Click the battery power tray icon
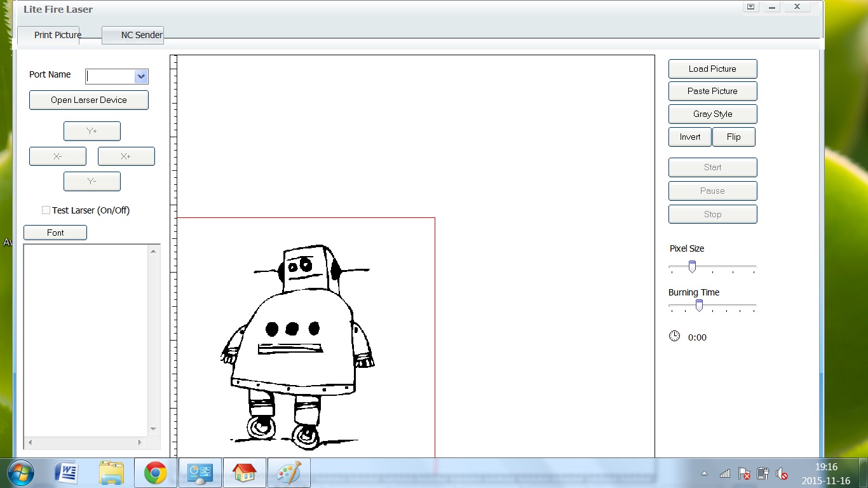 click(x=763, y=473)
